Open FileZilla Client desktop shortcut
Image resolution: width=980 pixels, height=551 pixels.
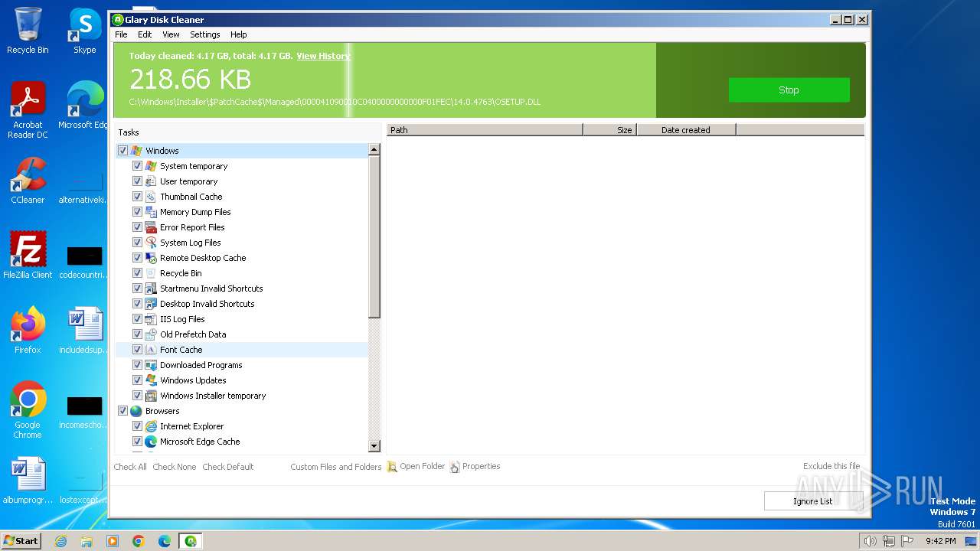[28, 256]
